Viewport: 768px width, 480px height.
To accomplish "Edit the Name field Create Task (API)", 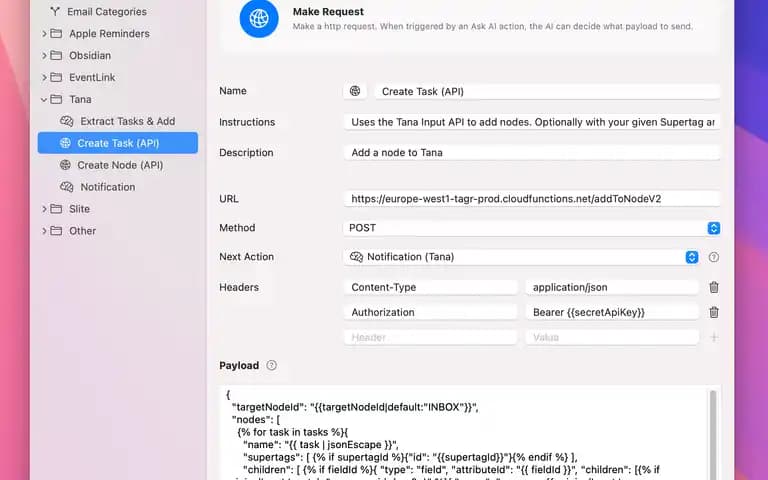I will point(547,92).
